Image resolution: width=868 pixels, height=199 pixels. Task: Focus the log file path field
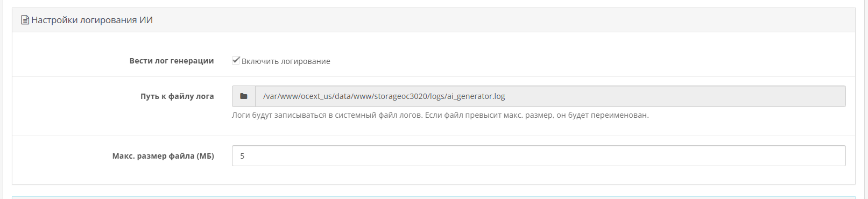[x=551, y=96]
